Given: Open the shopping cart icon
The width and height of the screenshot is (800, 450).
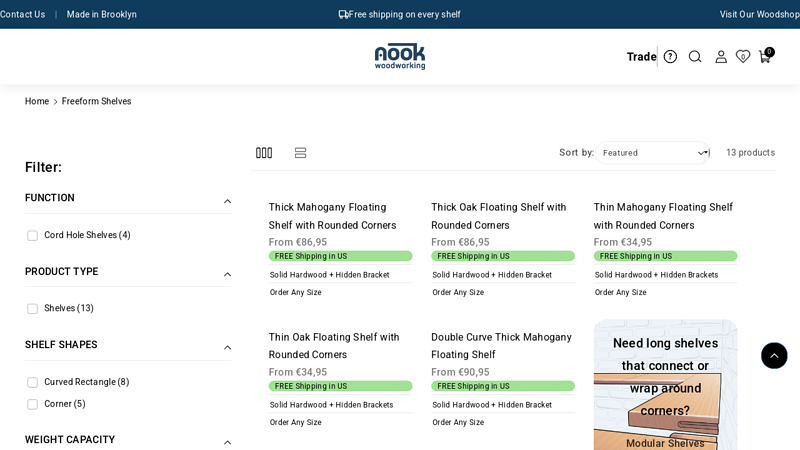Looking at the screenshot, I should pyautogui.click(x=765, y=57).
